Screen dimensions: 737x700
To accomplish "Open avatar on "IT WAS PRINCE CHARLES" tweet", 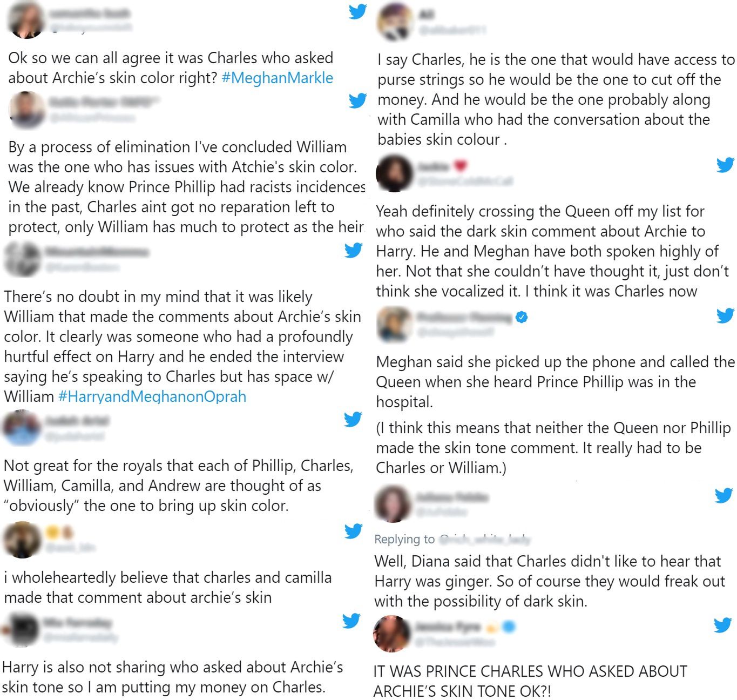I will [392, 633].
